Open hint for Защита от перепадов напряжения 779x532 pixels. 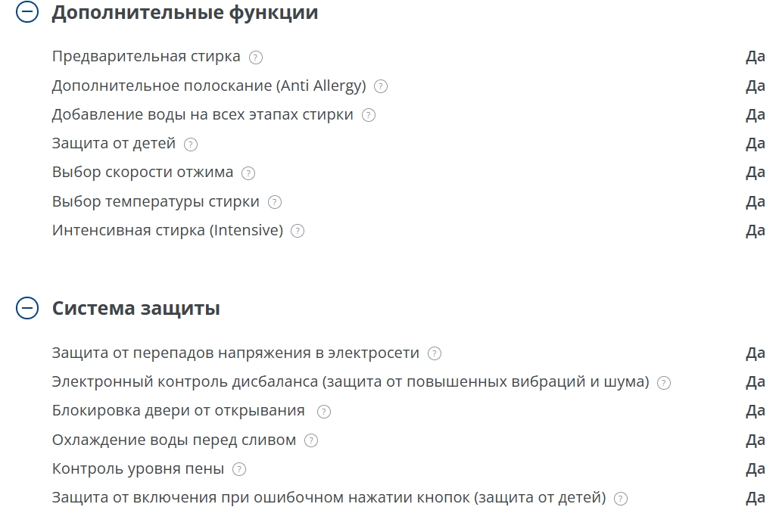tap(435, 353)
